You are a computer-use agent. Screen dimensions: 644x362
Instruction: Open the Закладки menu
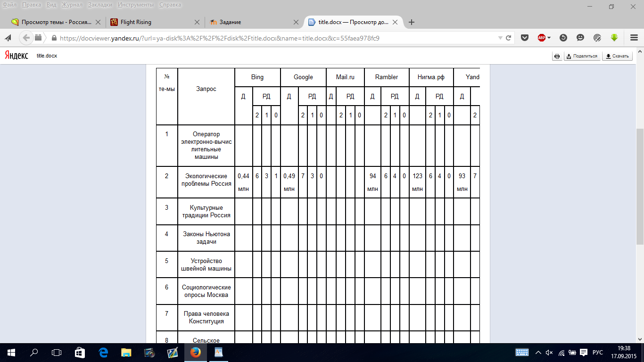click(100, 5)
